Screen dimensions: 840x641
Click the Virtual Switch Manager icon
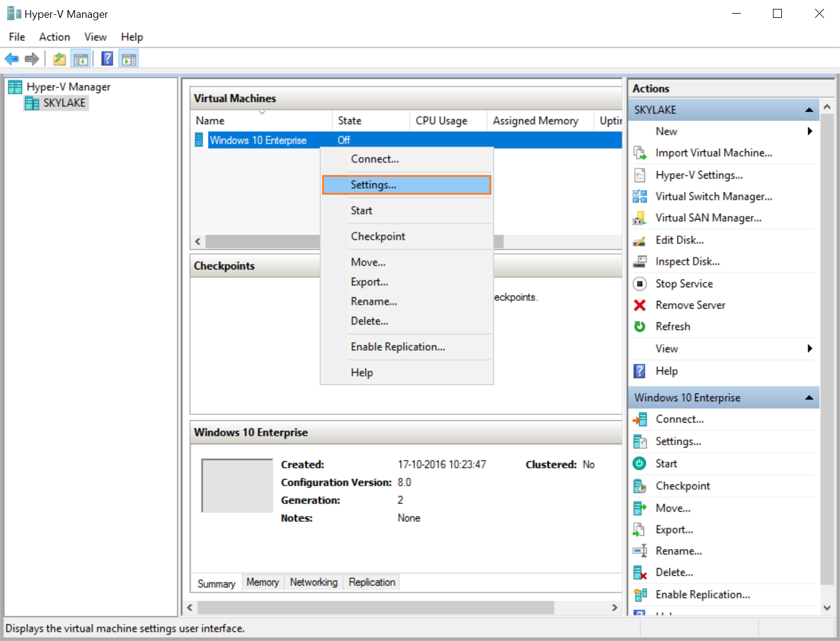click(x=640, y=196)
